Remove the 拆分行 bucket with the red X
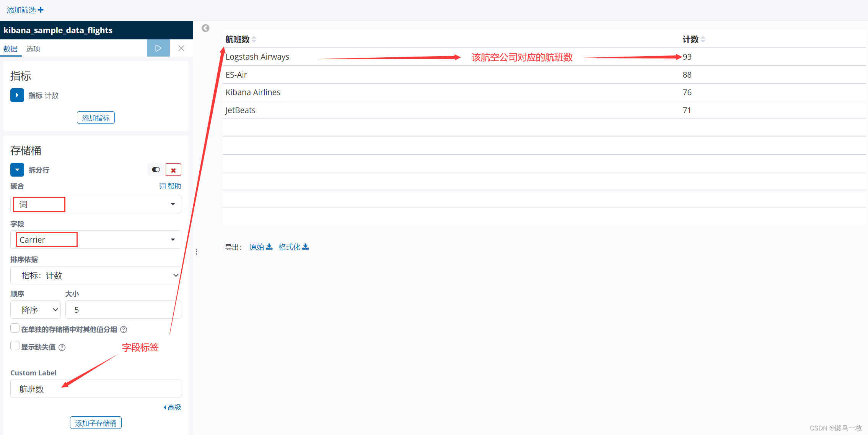 pos(173,170)
